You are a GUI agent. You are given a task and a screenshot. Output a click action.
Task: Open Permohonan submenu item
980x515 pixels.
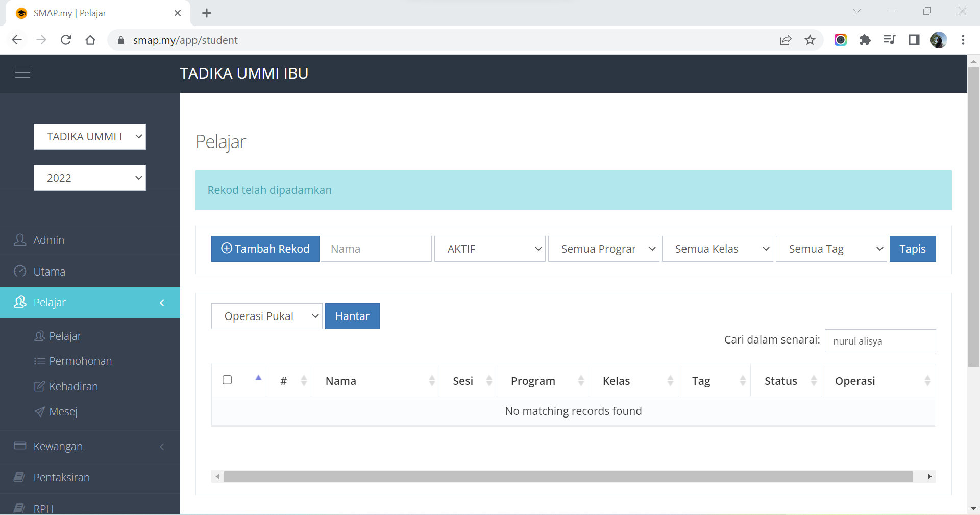[x=80, y=361]
